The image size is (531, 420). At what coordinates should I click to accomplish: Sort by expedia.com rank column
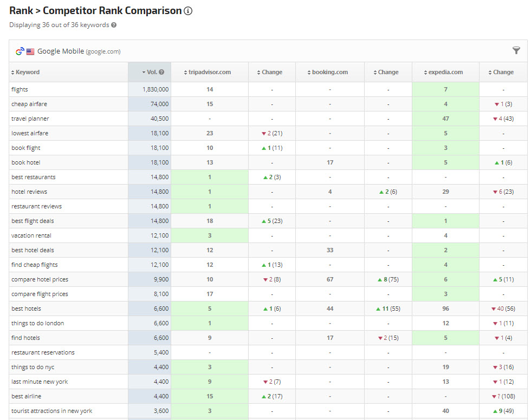[445, 72]
